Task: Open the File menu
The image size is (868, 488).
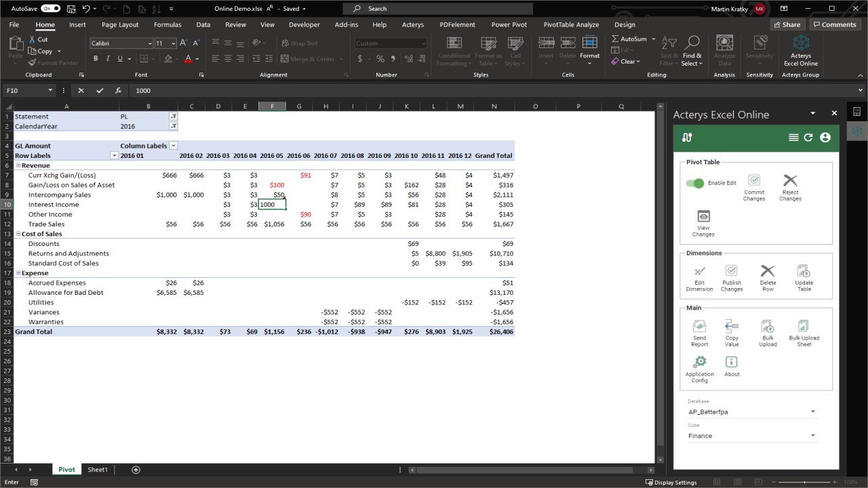Action: pyautogui.click(x=14, y=24)
